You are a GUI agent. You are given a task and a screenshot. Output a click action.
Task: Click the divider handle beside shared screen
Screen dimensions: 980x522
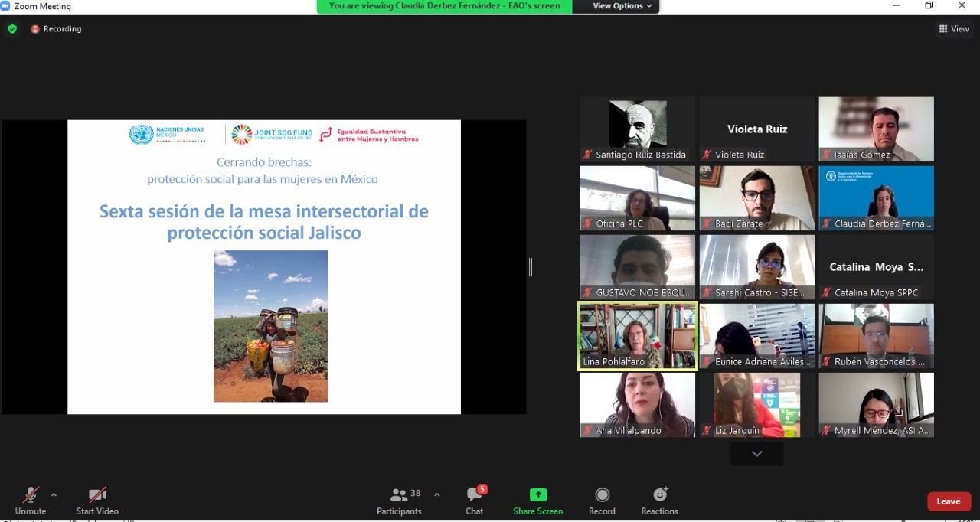coord(531,267)
